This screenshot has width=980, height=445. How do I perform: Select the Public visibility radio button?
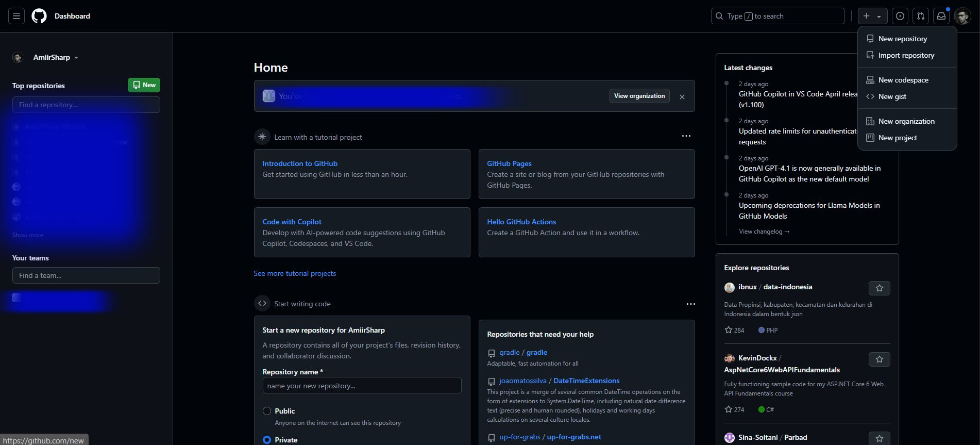tap(267, 411)
